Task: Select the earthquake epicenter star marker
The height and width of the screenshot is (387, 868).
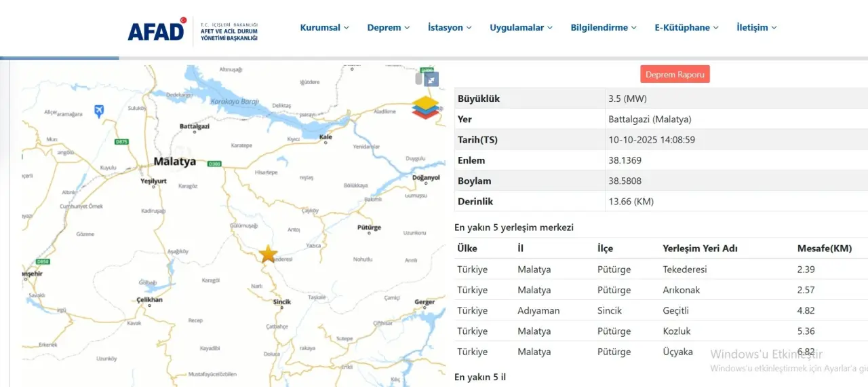Action: (268, 254)
